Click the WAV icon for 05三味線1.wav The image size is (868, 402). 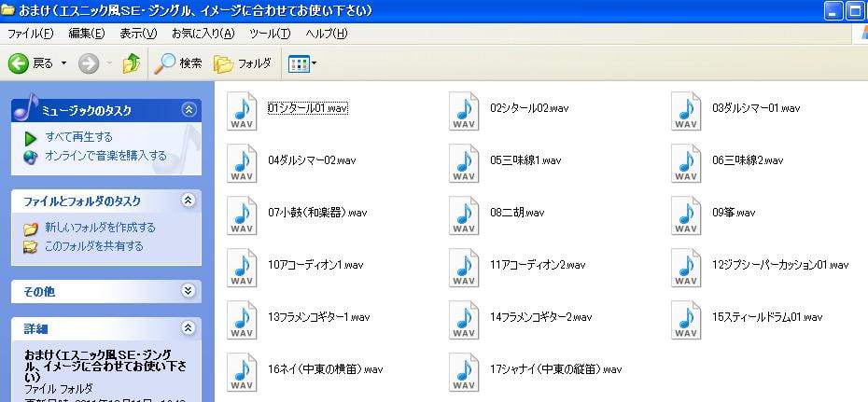click(464, 163)
